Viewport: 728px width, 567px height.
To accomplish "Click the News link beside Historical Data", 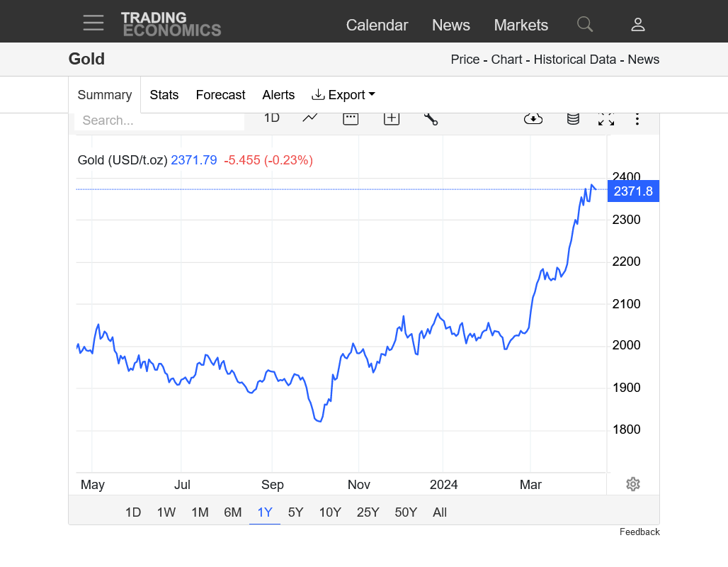I will [x=644, y=60].
